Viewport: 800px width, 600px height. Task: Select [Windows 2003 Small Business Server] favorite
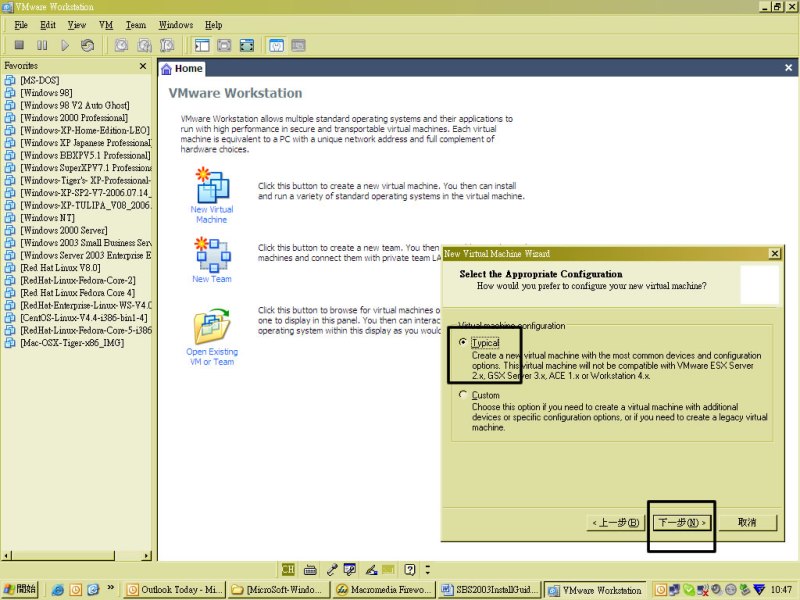tap(86, 242)
